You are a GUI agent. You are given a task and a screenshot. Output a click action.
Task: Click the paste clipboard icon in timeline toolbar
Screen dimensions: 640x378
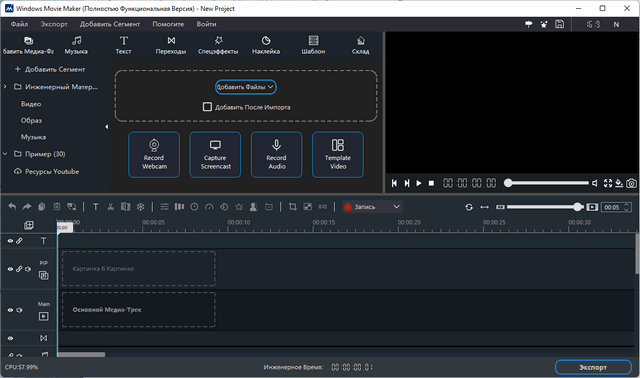tap(42, 207)
